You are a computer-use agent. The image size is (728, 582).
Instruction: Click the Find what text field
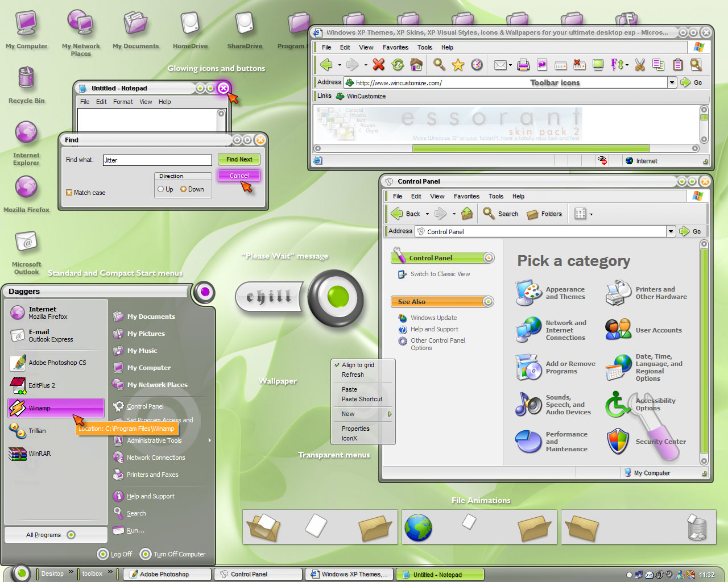pos(158,160)
